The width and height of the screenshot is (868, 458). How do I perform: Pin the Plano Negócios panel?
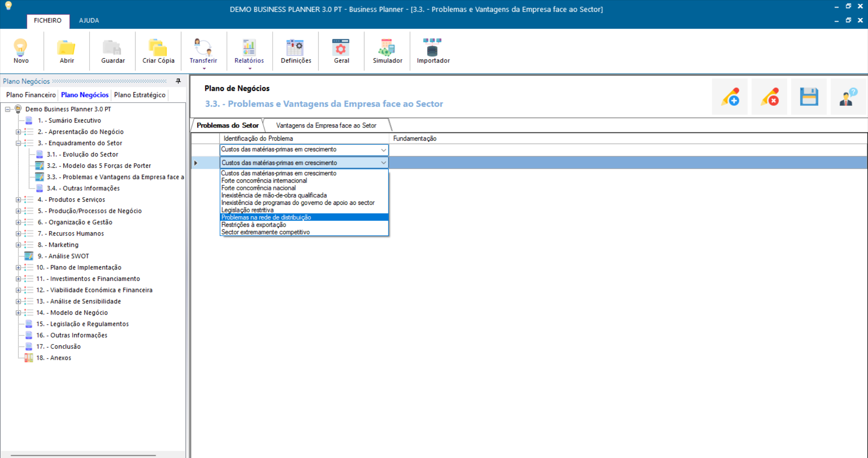click(178, 81)
